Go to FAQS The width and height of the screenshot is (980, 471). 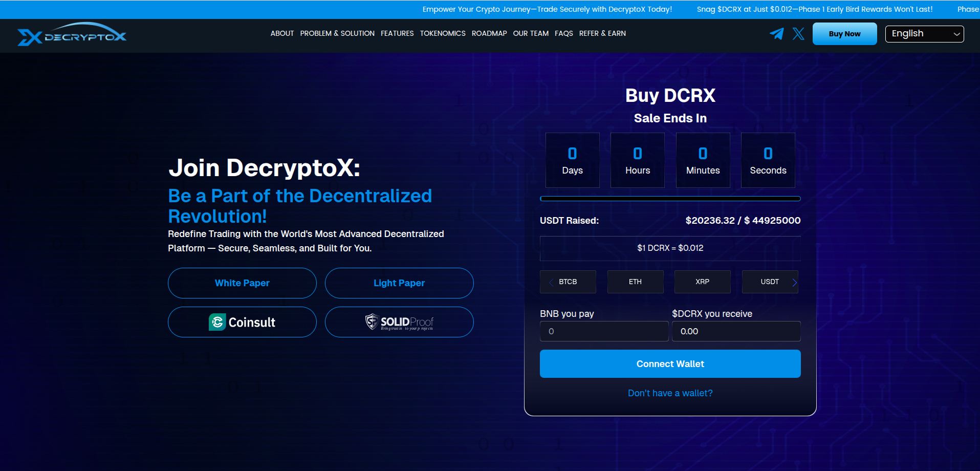(564, 33)
